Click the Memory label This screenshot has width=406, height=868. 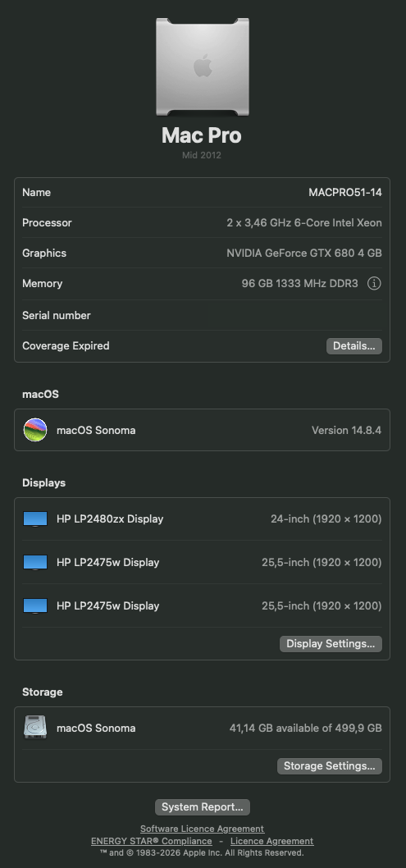[x=42, y=283]
